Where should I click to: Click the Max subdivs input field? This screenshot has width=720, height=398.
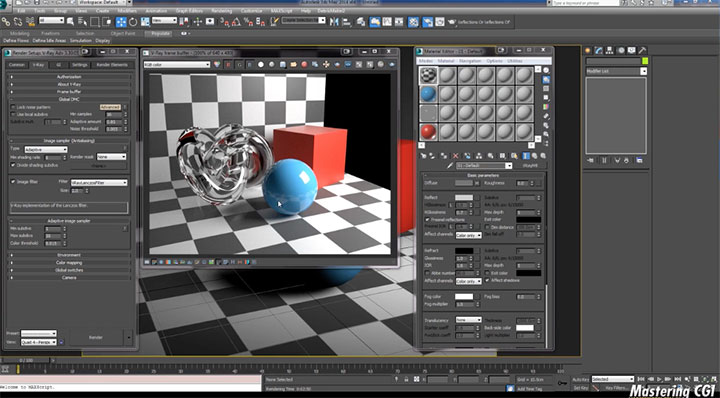tap(52, 236)
